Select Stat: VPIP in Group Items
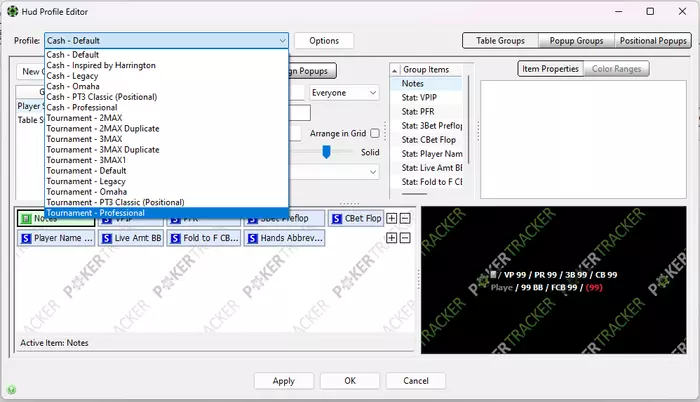The image size is (700, 402). click(426, 97)
